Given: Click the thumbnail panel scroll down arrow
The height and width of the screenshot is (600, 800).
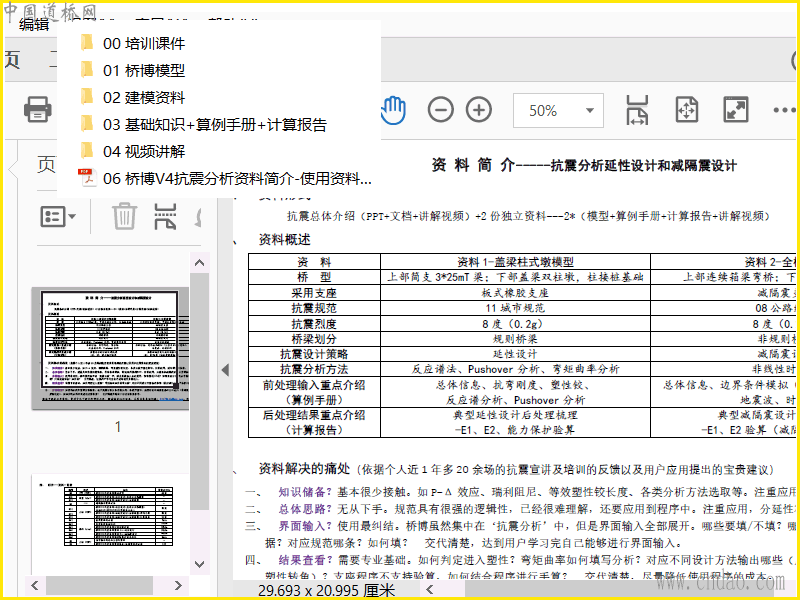Looking at the screenshot, I should click(199, 564).
